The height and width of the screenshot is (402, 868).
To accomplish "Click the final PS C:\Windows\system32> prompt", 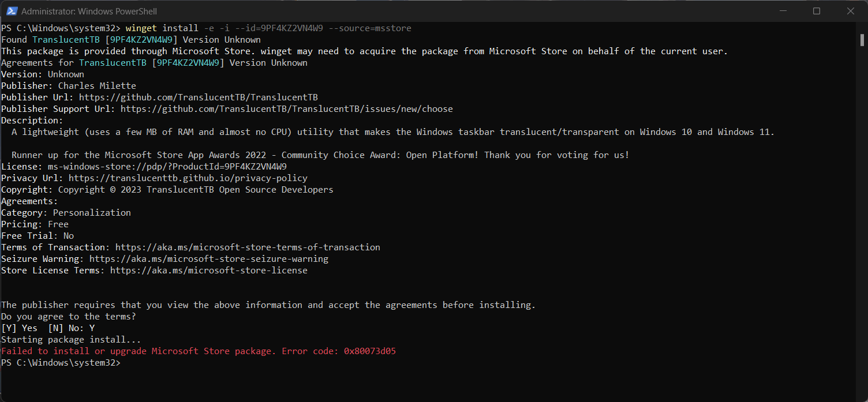I will 61,363.
